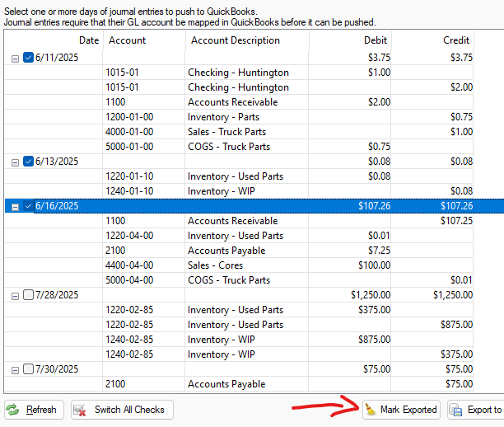Screen dimensions: 504x427
Task: Click the Account Description column header
Action: pos(236,40)
